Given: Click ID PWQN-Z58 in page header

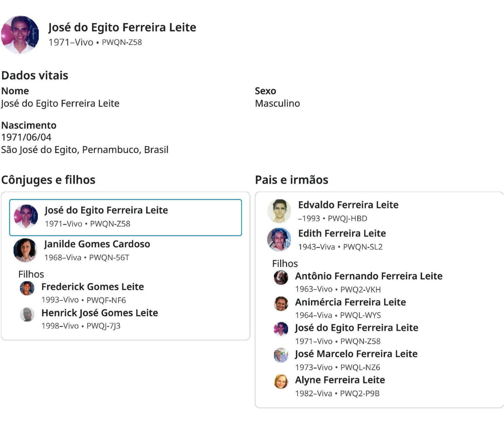Looking at the screenshot, I should tap(122, 42).
